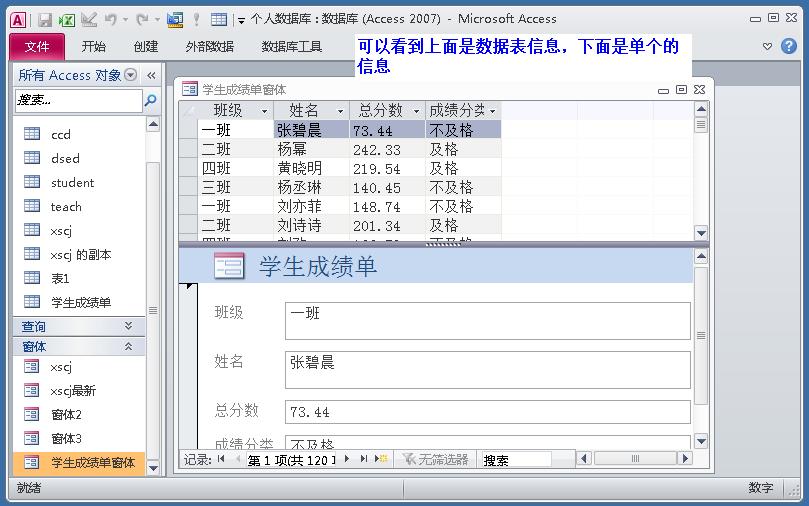The image size is (809, 506).
Task: Create new blank record in navigator
Action: point(381,459)
